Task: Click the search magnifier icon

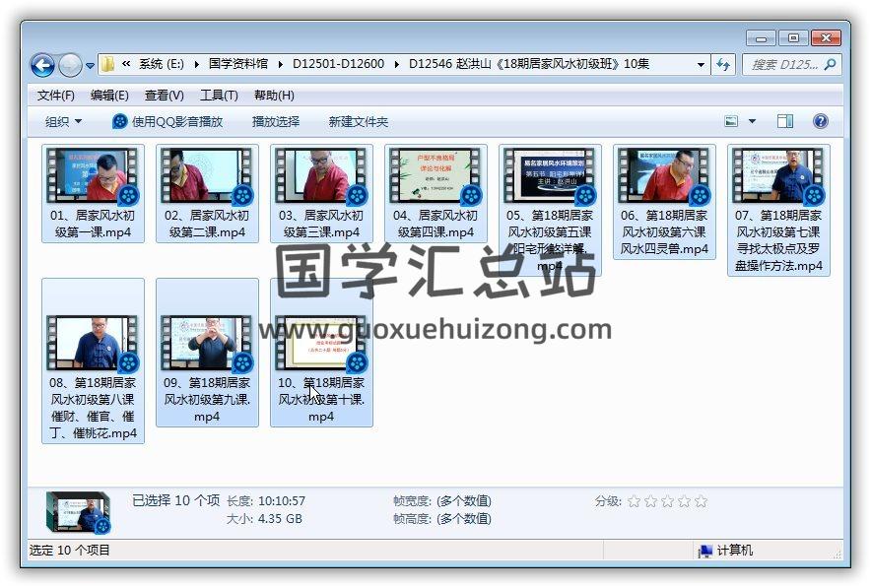Action: pos(830,64)
